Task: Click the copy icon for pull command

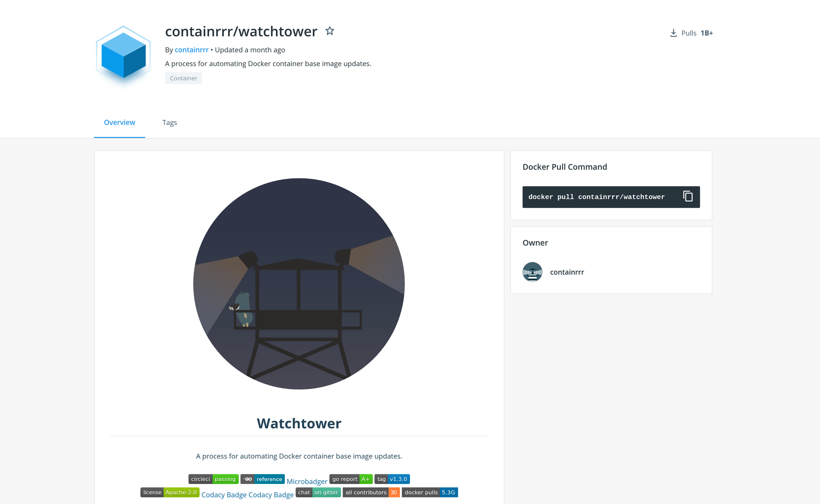Action: (689, 197)
